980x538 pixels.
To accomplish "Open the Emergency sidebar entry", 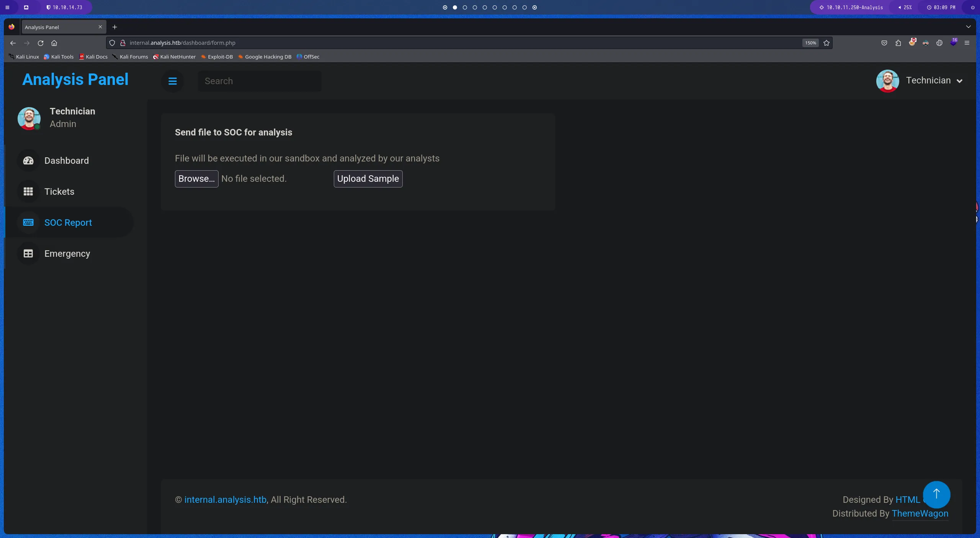I will point(67,254).
